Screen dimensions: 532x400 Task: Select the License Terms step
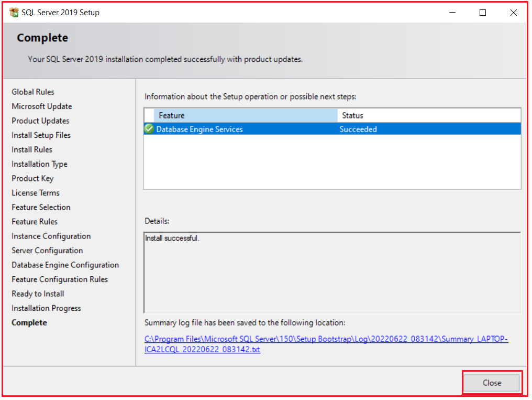tap(35, 193)
